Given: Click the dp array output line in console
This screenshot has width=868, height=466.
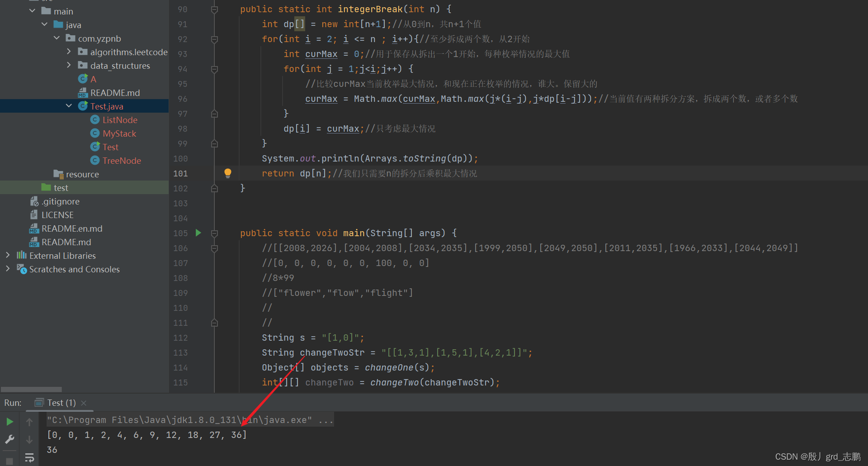Looking at the screenshot, I should [x=147, y=435].
